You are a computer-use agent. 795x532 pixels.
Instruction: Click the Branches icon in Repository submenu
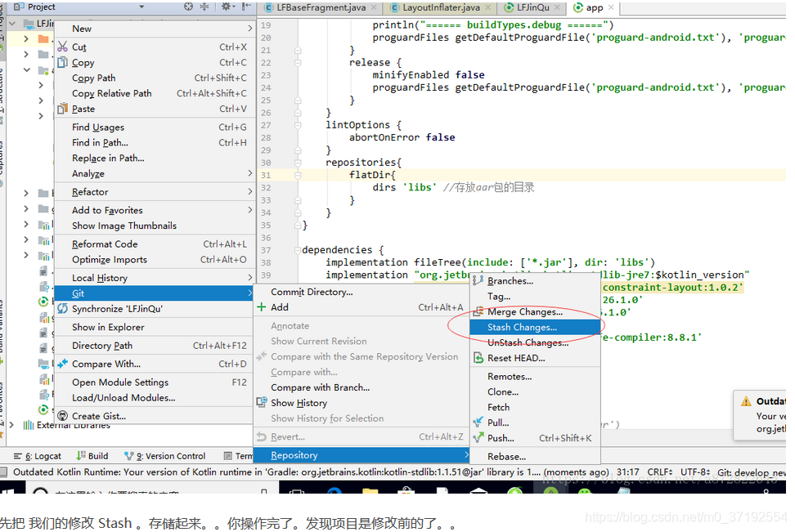tap(478, 280)
